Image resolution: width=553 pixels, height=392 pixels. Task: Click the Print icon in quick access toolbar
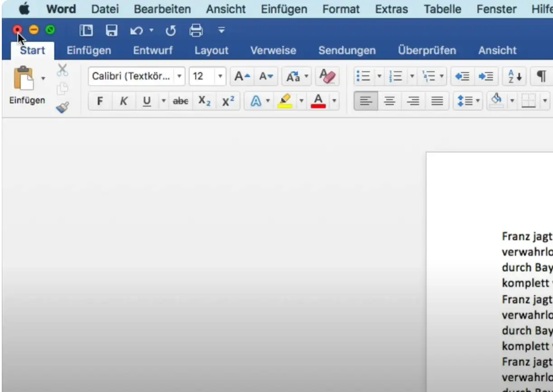196,30
